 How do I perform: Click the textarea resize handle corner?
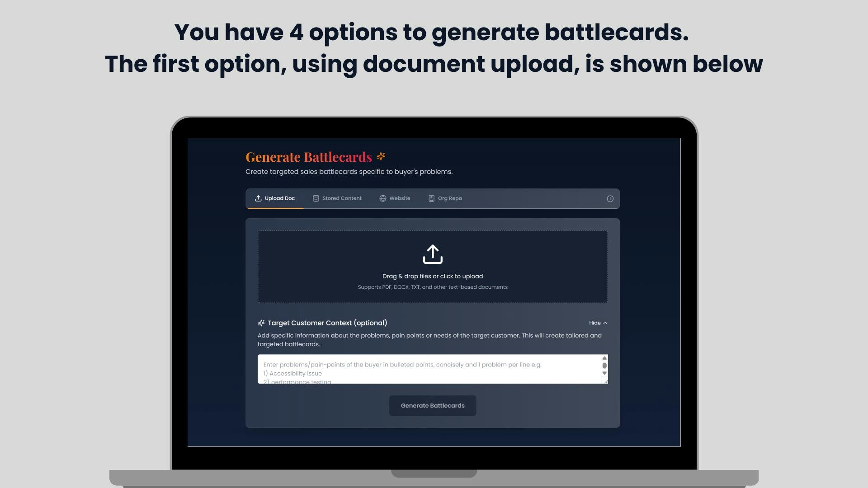(606, 381)
